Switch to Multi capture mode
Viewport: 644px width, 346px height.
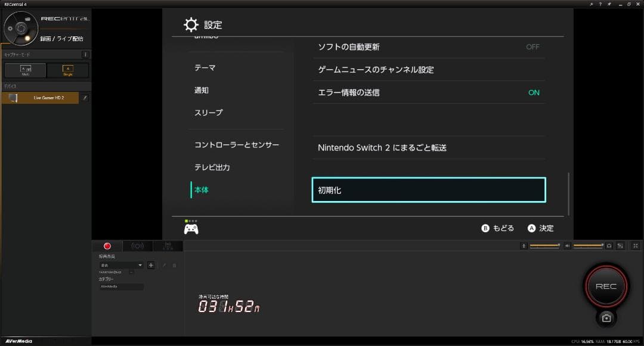click(x=25, y=70)
